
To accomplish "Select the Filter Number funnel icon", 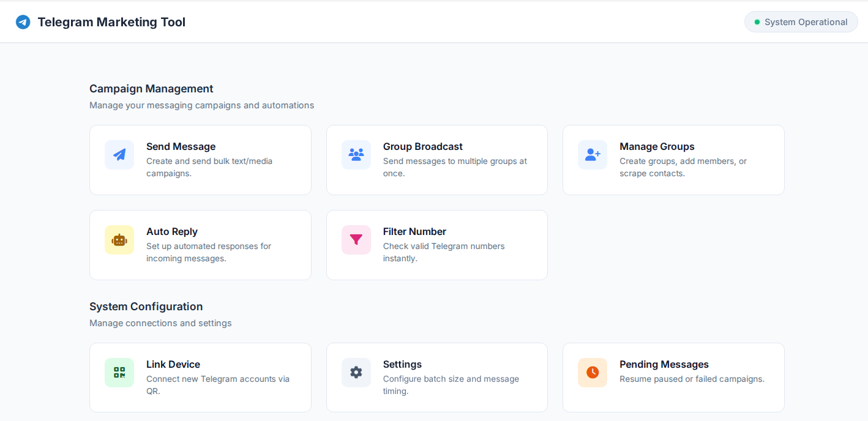I will 356,240.
